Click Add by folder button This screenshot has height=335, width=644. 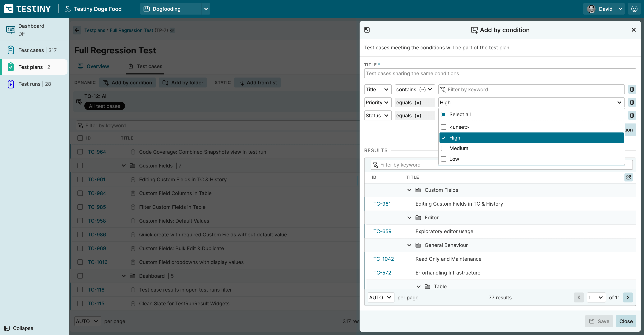183,82
